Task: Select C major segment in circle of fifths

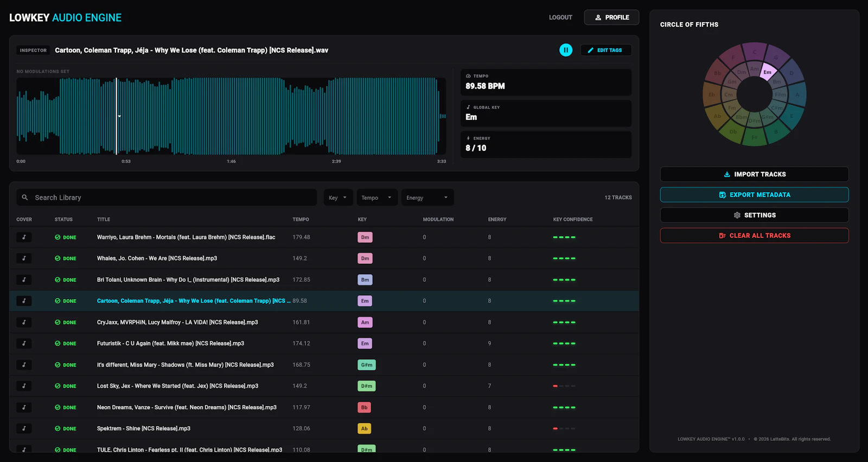Action: pos(755,52)
